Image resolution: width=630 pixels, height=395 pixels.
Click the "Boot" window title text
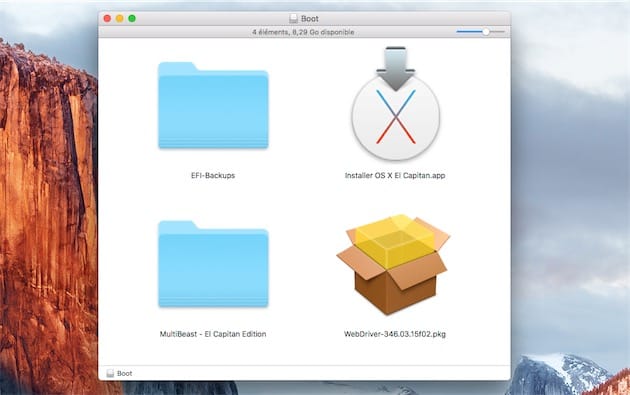pyautogui.click(x=310, y=18)
